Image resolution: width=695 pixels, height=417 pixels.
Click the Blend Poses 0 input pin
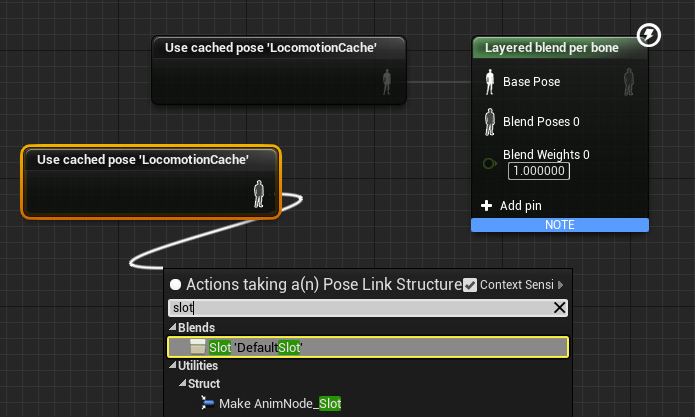point(490,122)
